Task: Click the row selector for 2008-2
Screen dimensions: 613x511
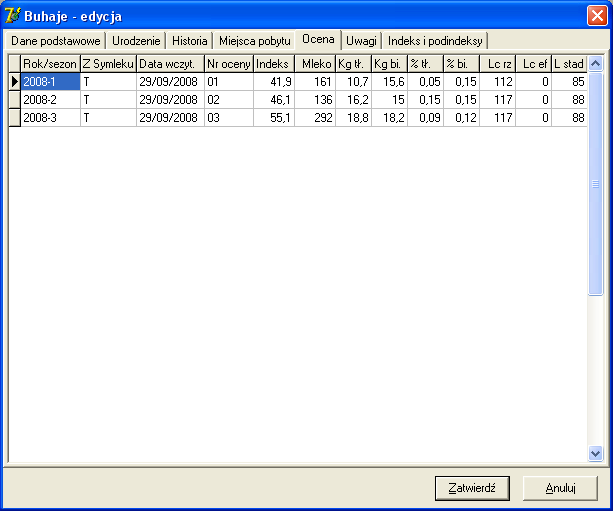Action: click(x=14, y=100)
